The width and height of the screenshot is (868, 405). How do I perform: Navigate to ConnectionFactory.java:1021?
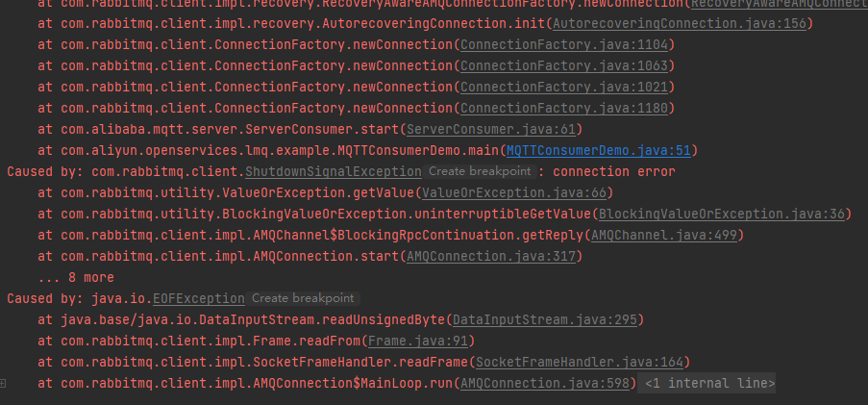tap(564, 87)
